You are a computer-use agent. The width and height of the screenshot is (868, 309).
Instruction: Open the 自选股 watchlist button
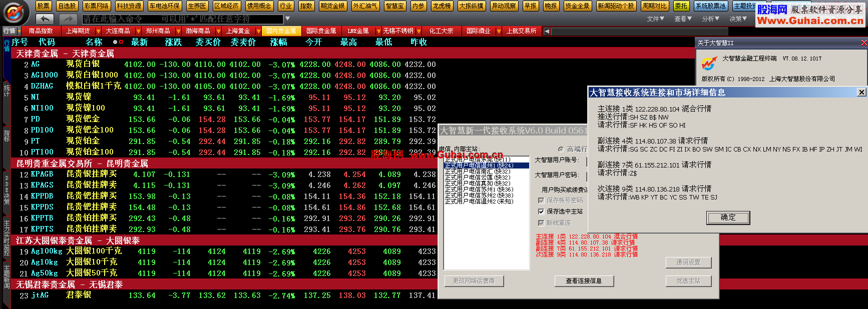[67, 6]
